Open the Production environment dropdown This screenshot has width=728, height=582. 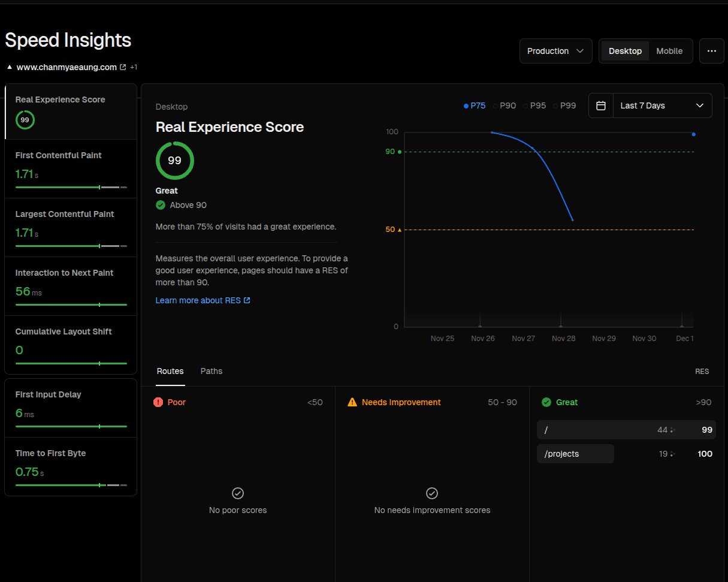coord(555,51)
